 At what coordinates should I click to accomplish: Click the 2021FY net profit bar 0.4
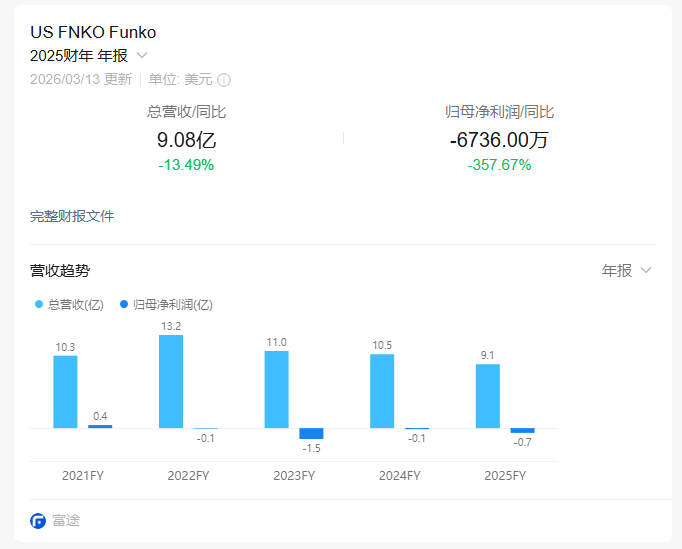pos(100,426)
